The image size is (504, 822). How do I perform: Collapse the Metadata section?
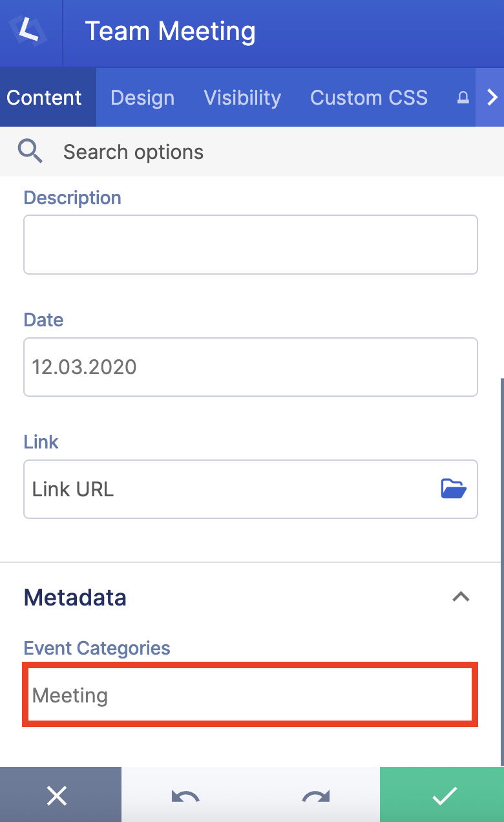point(461,597)
